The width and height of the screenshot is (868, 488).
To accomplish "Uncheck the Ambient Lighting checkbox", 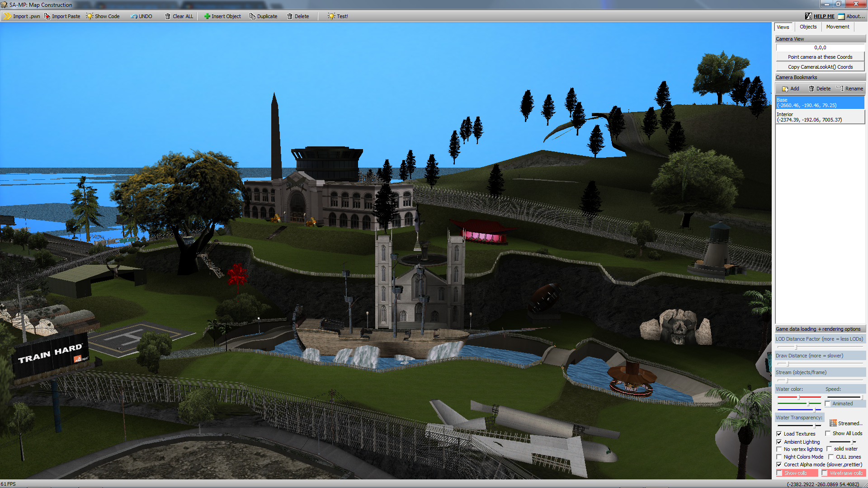I will pyautogui.click(x=779, y=442).
